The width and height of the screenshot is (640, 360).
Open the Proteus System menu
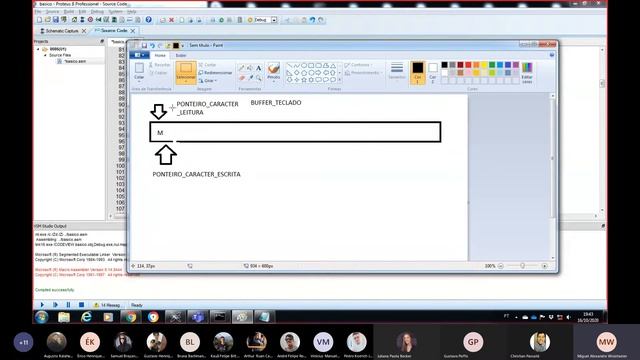click(115, 11)
